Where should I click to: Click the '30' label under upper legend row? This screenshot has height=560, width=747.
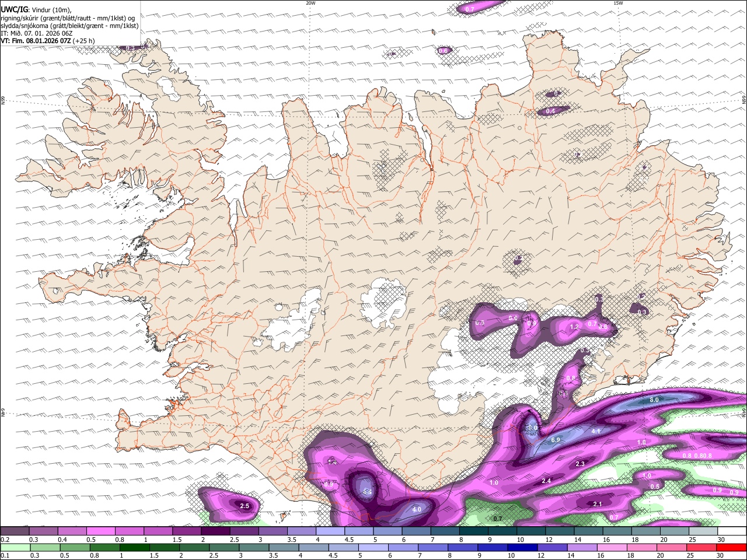721,540
